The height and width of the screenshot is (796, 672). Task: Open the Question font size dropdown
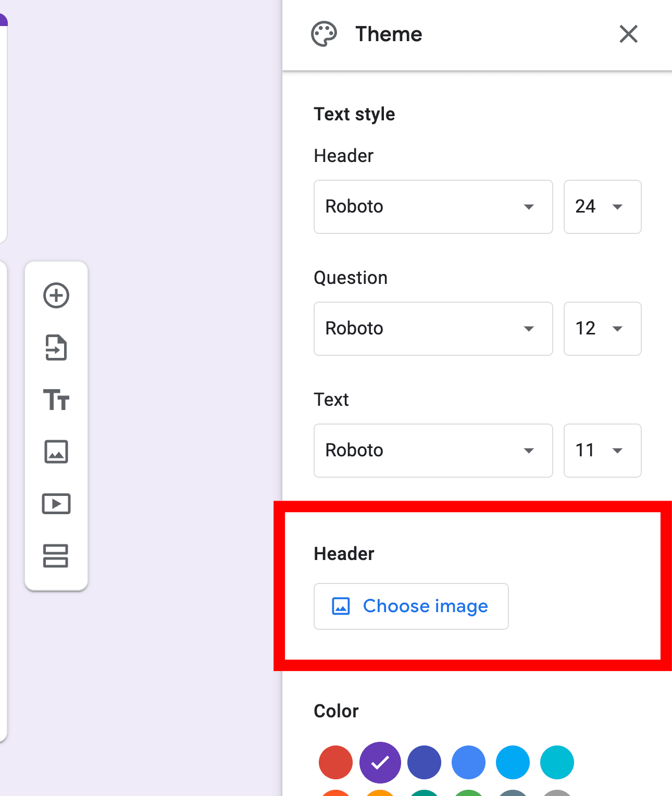(602, 329)
